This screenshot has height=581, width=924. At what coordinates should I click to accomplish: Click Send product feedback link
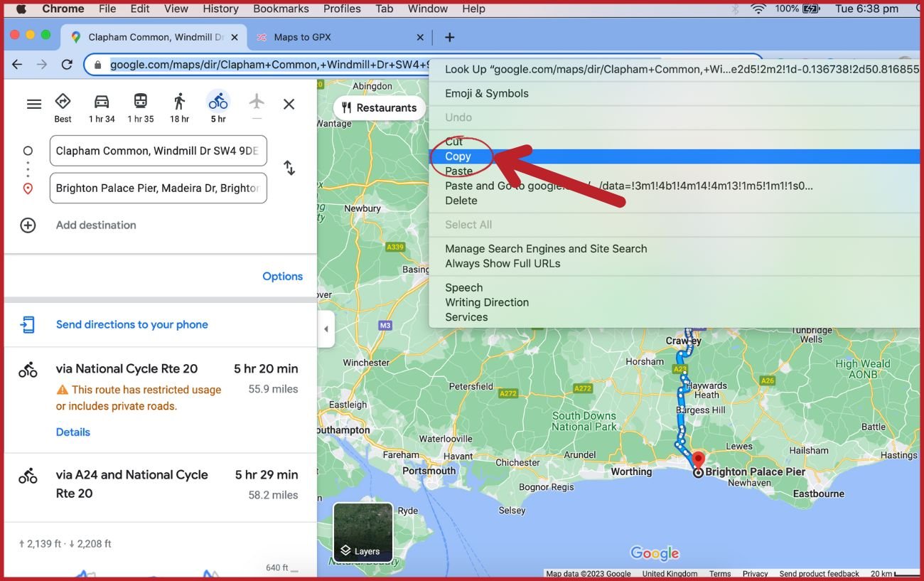(x=819, y=574)
